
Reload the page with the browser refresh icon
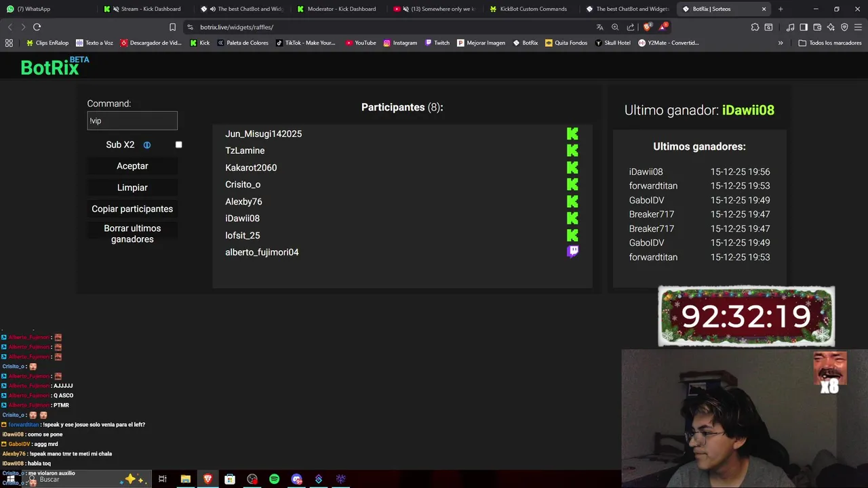[37, 27]
